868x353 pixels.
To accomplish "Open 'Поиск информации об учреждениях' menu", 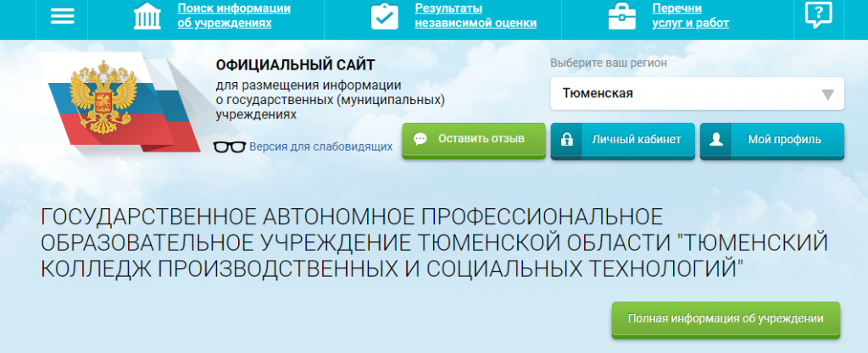I will pos(234,16).
